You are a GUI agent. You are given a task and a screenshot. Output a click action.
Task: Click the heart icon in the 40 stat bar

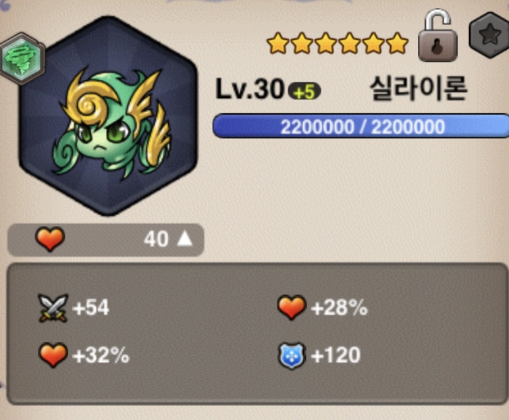[50, 239]
